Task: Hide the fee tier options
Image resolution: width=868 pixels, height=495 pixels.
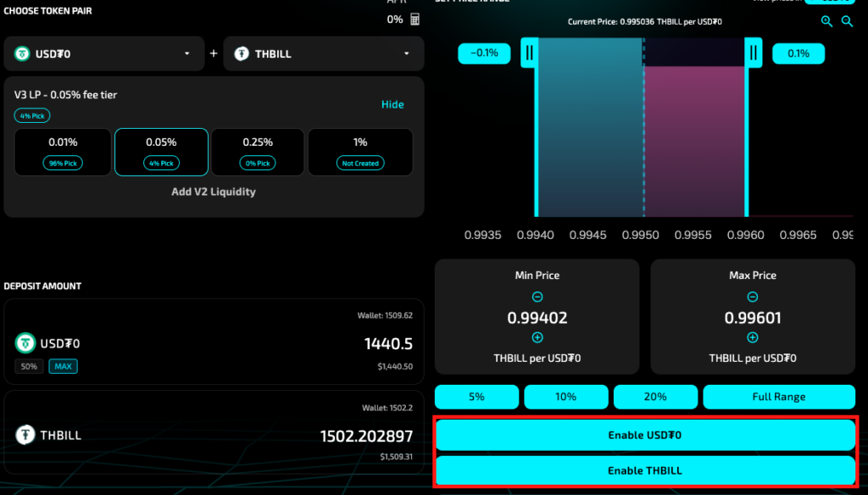Action: coord(392,104)
